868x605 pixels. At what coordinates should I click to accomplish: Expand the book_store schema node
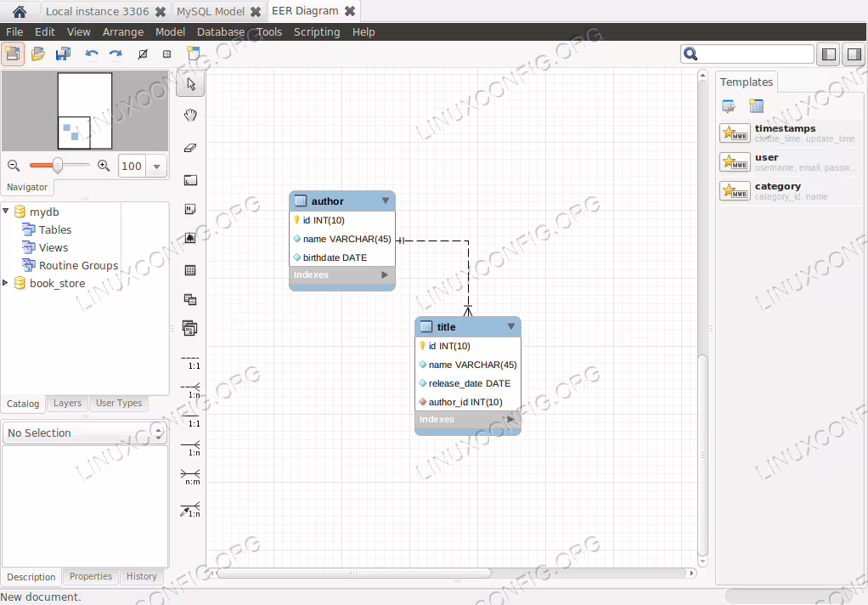tap(6, 283)
